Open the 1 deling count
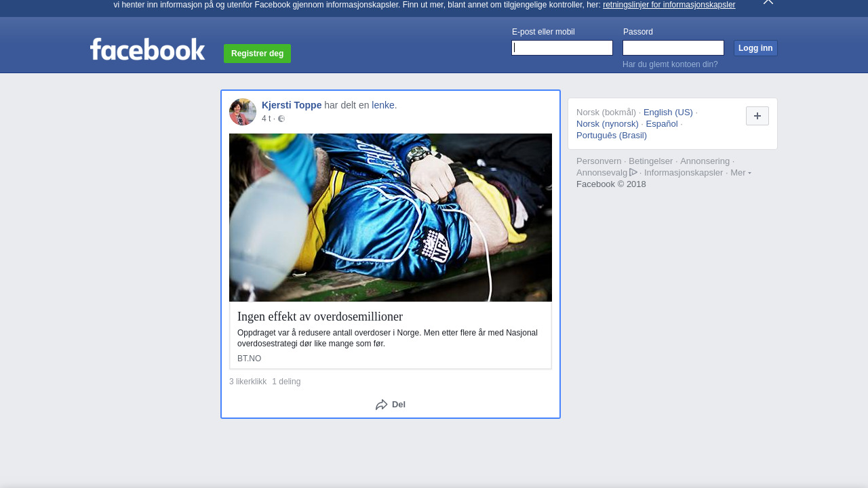This screenshot has height=488, width=868. pyautogui.click(x=286, y=382)
